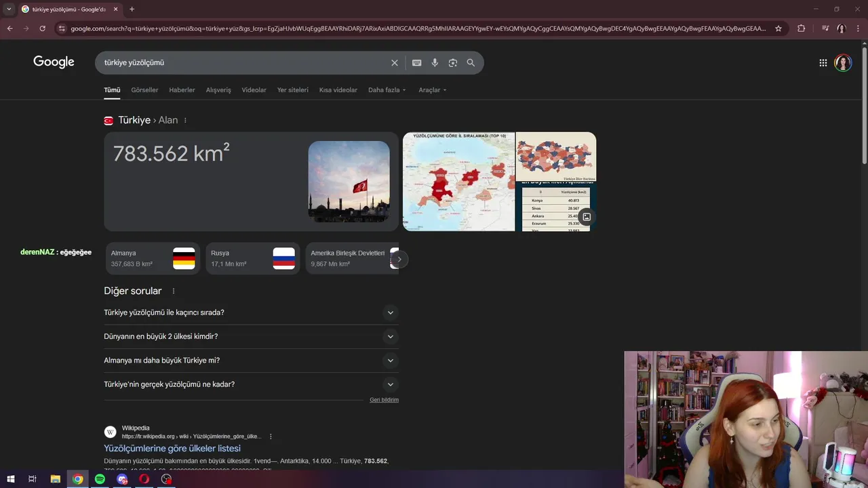The image size is (868, 488).
Task: Open the colored Turkey provinces map thumbnail
Action: [556, 157]
